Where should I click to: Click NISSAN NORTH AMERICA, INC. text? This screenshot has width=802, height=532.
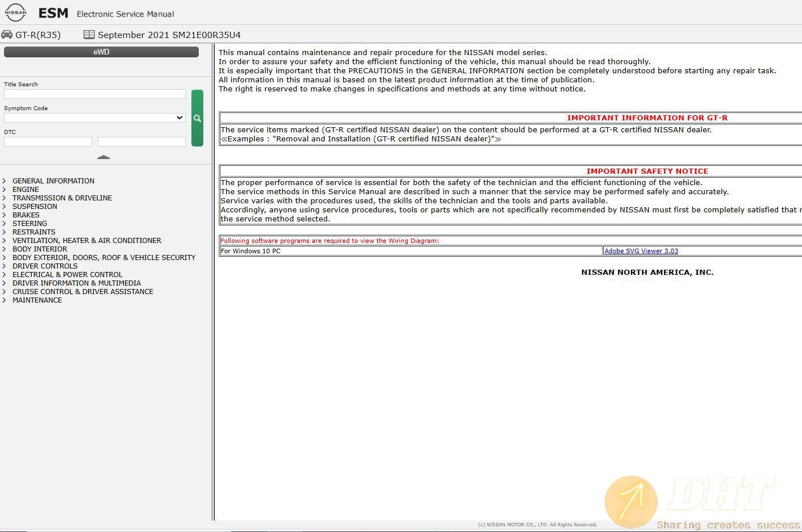coord(648,273)
